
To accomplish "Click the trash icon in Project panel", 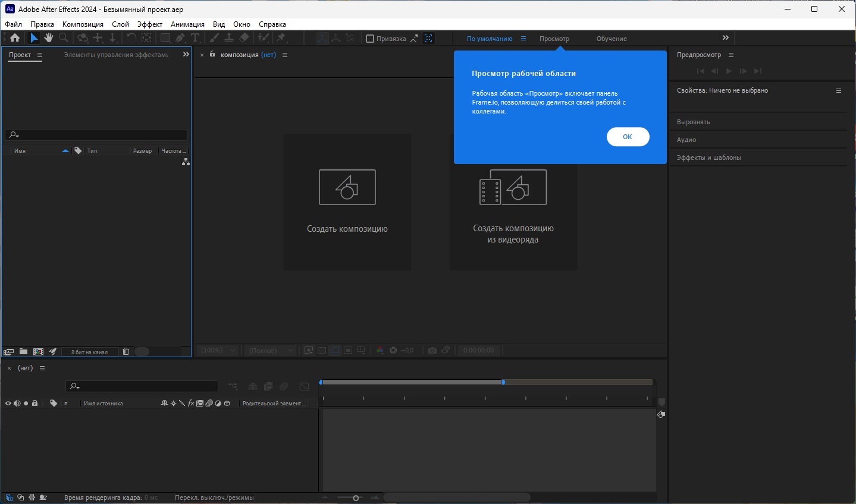I will click(126, 351).
